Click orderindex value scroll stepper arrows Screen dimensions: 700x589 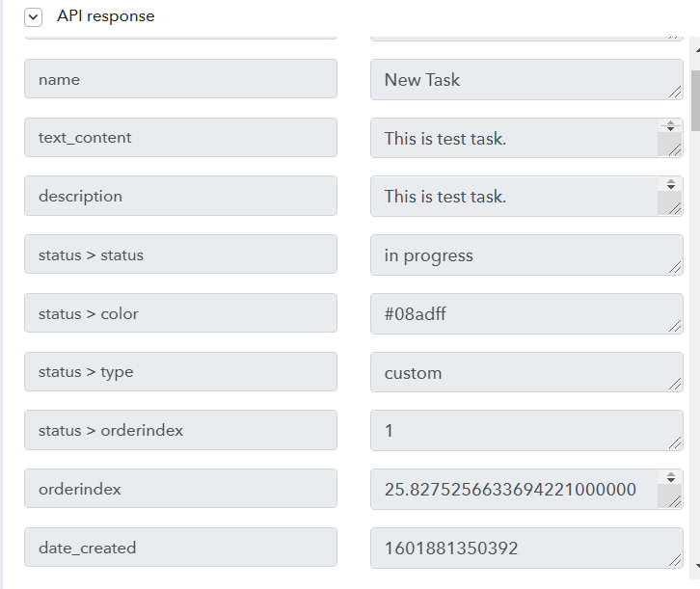(670, 477)
